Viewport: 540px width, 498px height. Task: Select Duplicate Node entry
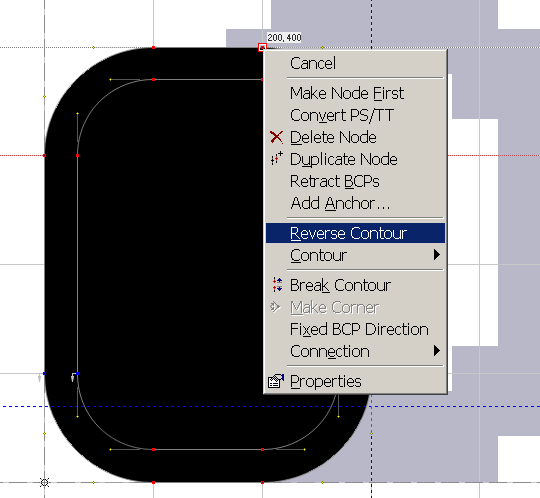(355, 159)
